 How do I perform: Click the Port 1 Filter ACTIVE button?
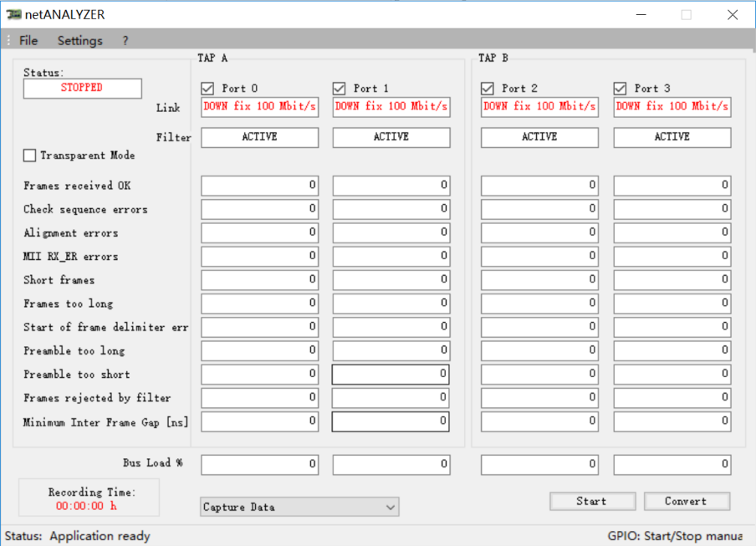pyautogui.click(x=391, y=137)
